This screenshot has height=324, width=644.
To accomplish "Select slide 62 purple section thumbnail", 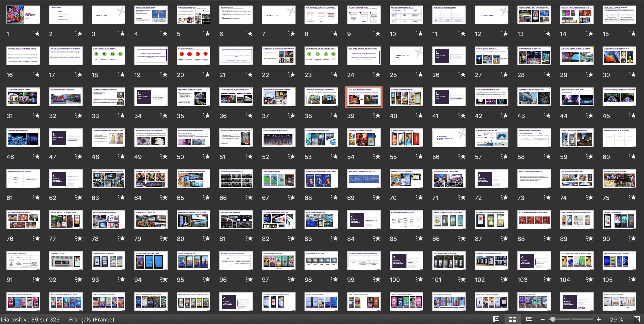I will click(x=66, y=179).
